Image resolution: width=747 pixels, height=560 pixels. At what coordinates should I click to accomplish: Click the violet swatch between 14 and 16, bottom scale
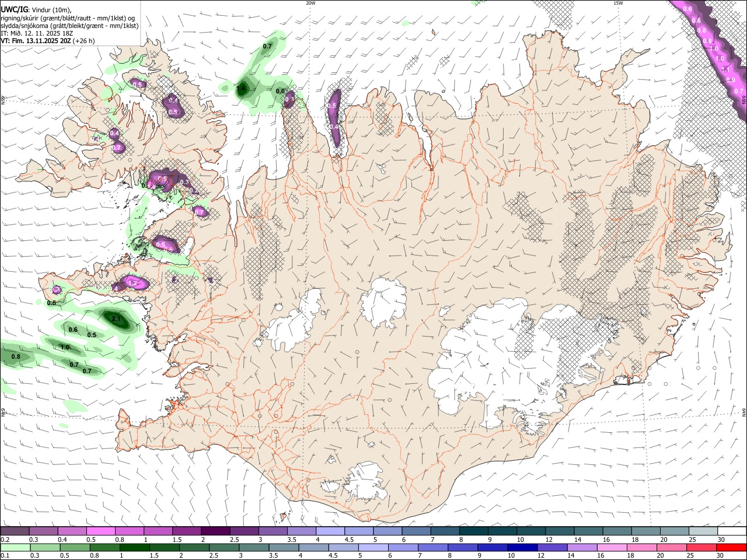coord(581,547)
